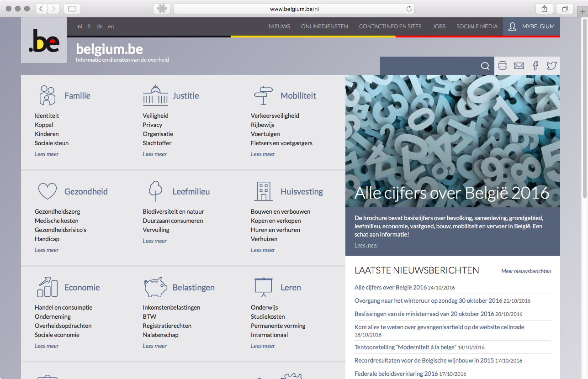Open Recordresultaten Belgische wijnbouw news item
The width and height of the screenshot is (588, 379).
[424, 360]
